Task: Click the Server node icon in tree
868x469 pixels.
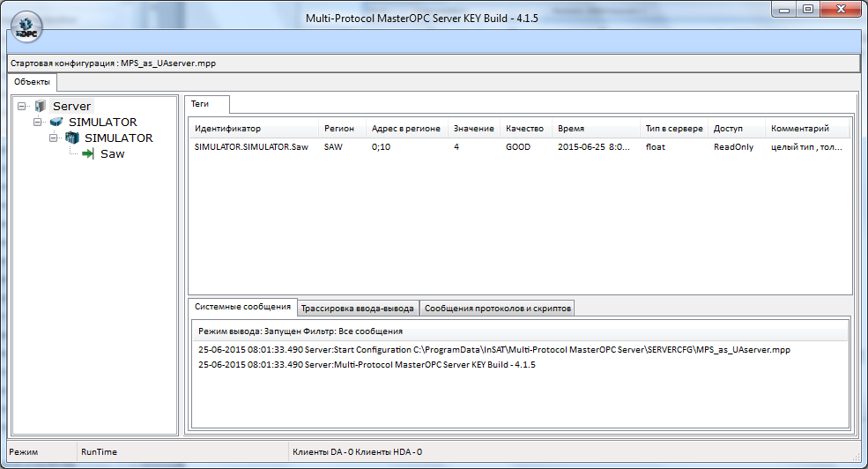Action: tap(40, 106)
